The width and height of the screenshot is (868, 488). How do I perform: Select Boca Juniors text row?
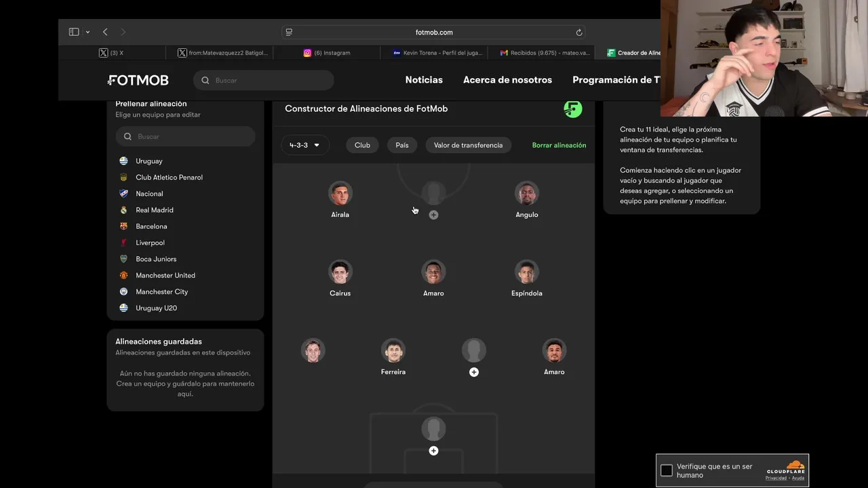coord(156,259)
